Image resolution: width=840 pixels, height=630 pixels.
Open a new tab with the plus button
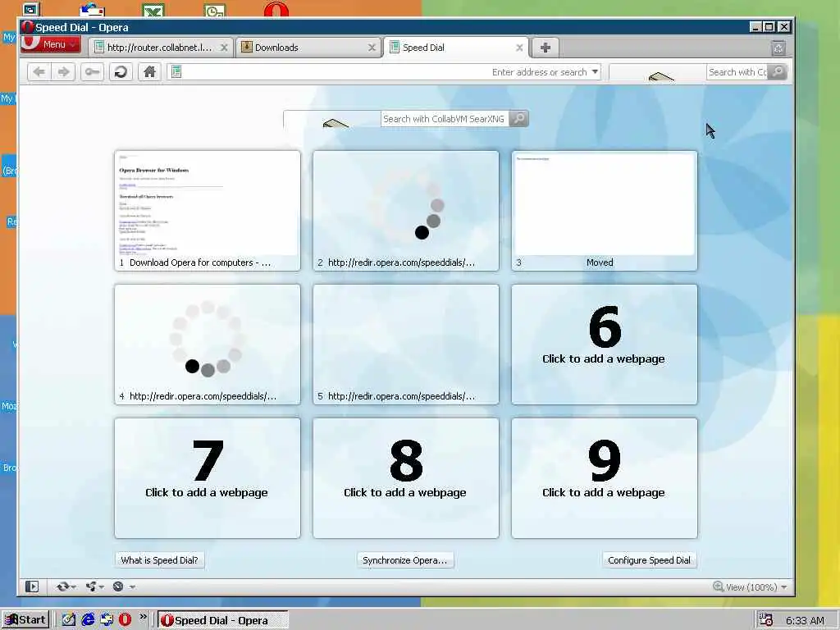pyautogui.click(x=545, y=48)
